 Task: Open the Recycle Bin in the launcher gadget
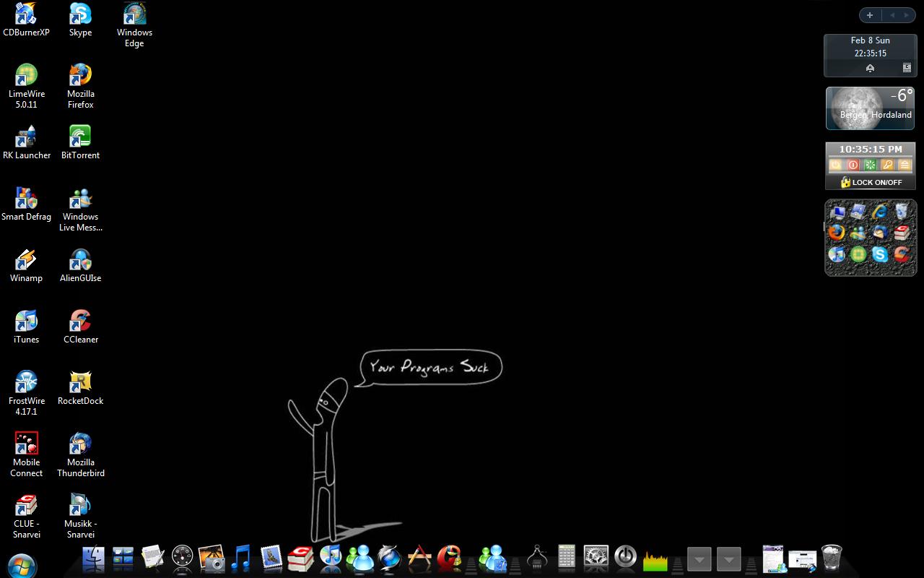901,212
